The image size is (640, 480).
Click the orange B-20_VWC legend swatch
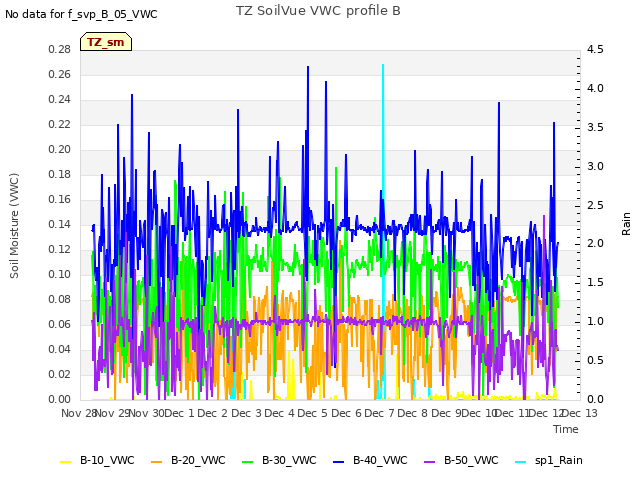[x=157, y=462]
